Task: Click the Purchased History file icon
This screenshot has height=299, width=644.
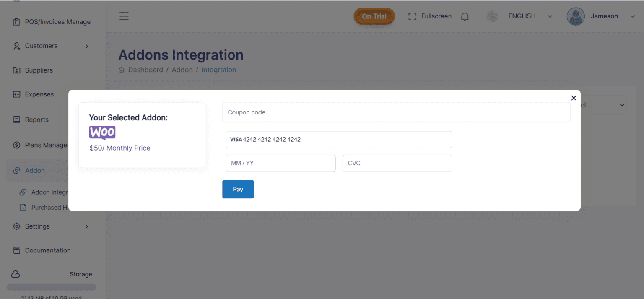Action: point(23,207)
